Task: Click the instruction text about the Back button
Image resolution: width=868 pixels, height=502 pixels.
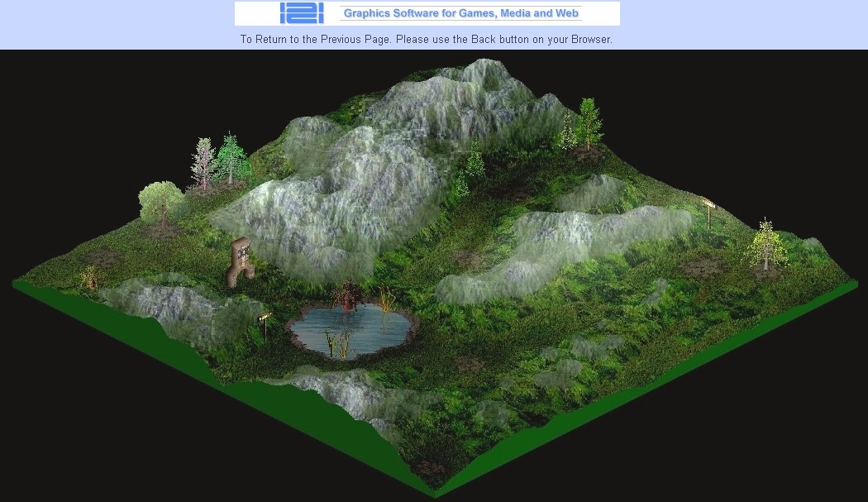Action: (x=427, y=39)
